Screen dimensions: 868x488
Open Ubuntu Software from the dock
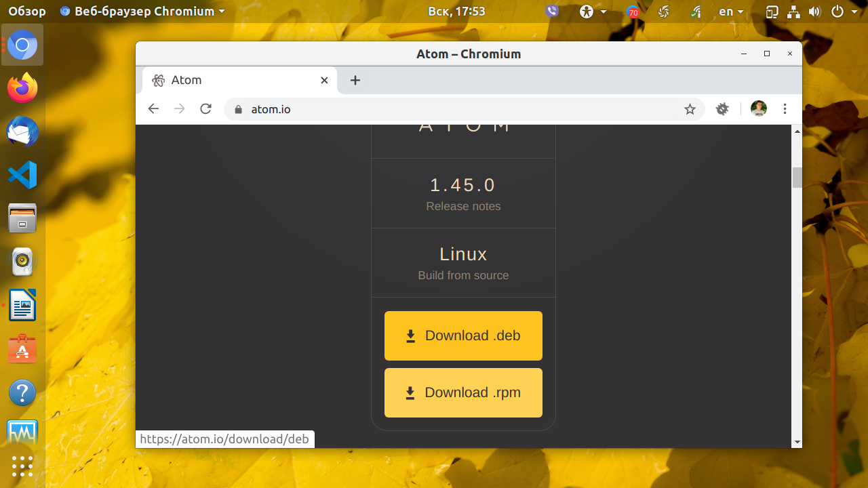22,349
